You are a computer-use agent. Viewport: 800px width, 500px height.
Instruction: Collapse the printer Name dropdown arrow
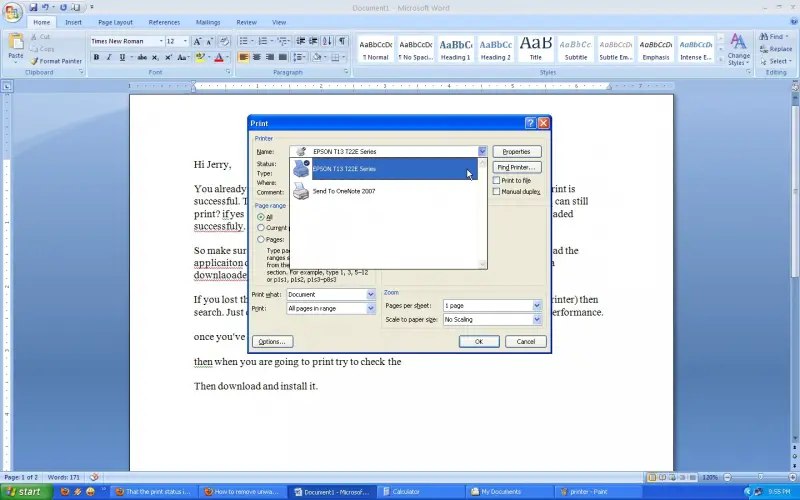coord(482,152)
